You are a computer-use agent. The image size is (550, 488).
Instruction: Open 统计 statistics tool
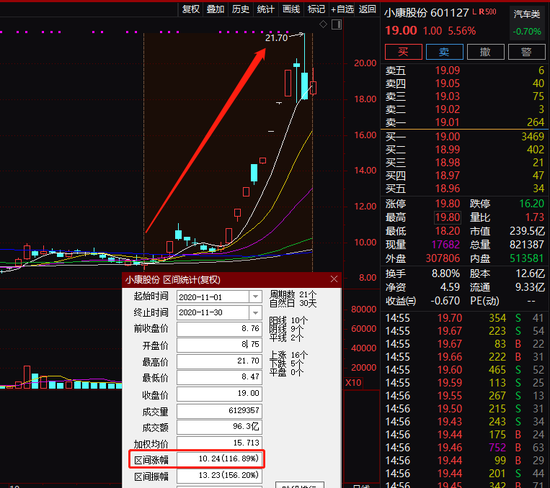(266, 9)
